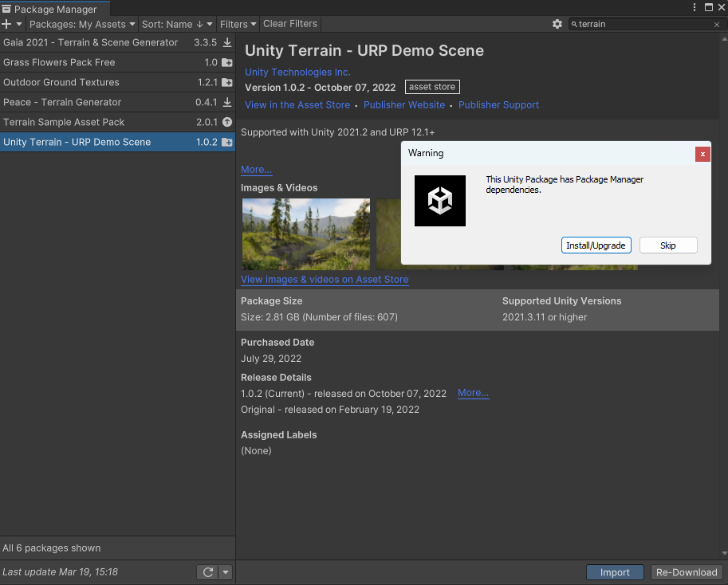Open the Publisher Support link
Viewport: 728px width, 585px height.
pyautogui.click(x=498, y=105)
